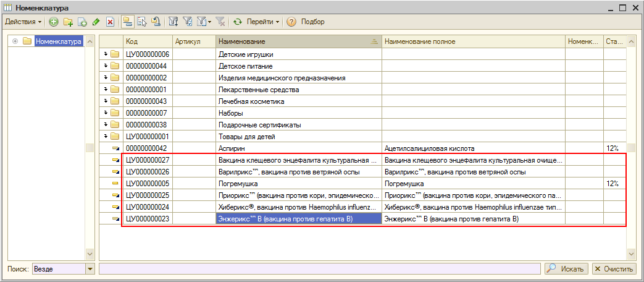Click the green pencil Edit icon
Image resolution: width=644 pixels, height=282 pixels.
pos(96,22)
